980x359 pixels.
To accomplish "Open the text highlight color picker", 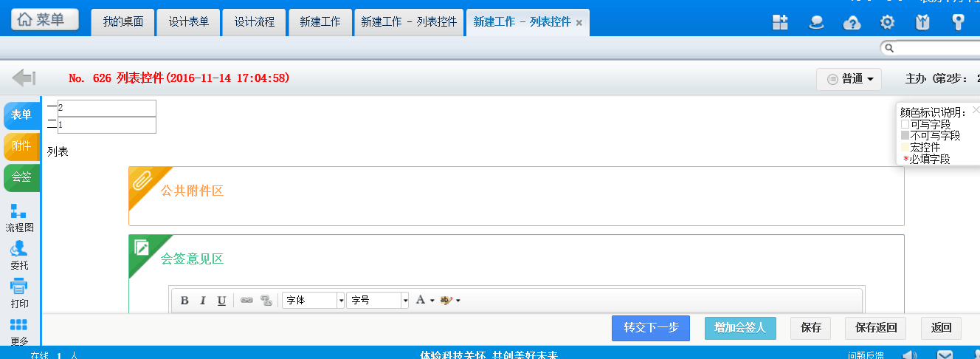I will click(450, 301).
